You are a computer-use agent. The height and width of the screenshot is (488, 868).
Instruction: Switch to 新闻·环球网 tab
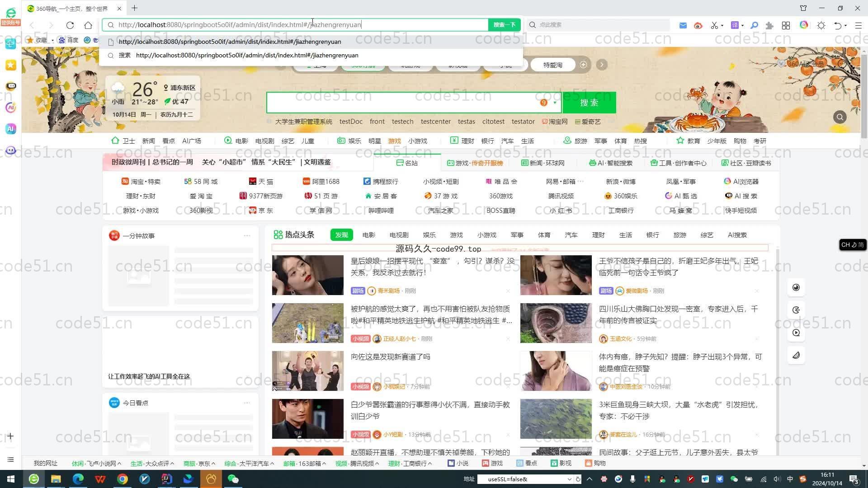[x=542, y=163]
